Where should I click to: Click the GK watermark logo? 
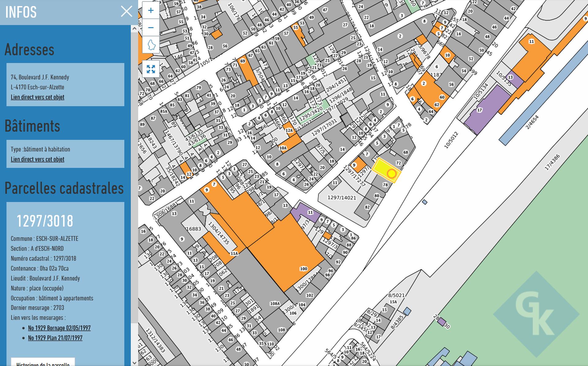(536, 314)
